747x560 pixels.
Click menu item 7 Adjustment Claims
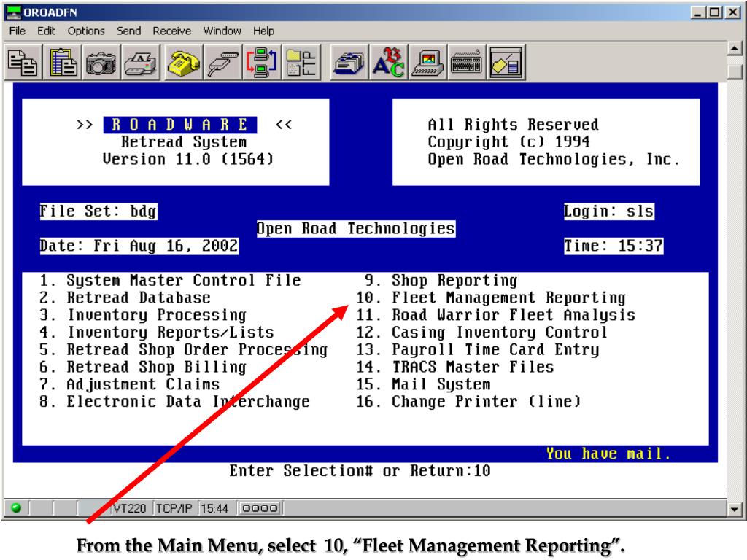point(130,384)
